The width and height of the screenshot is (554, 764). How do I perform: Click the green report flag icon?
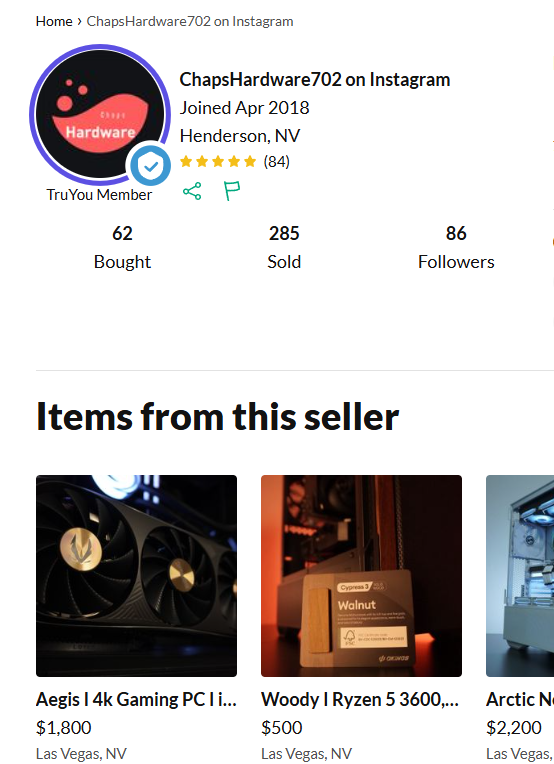tap(232, 191)
